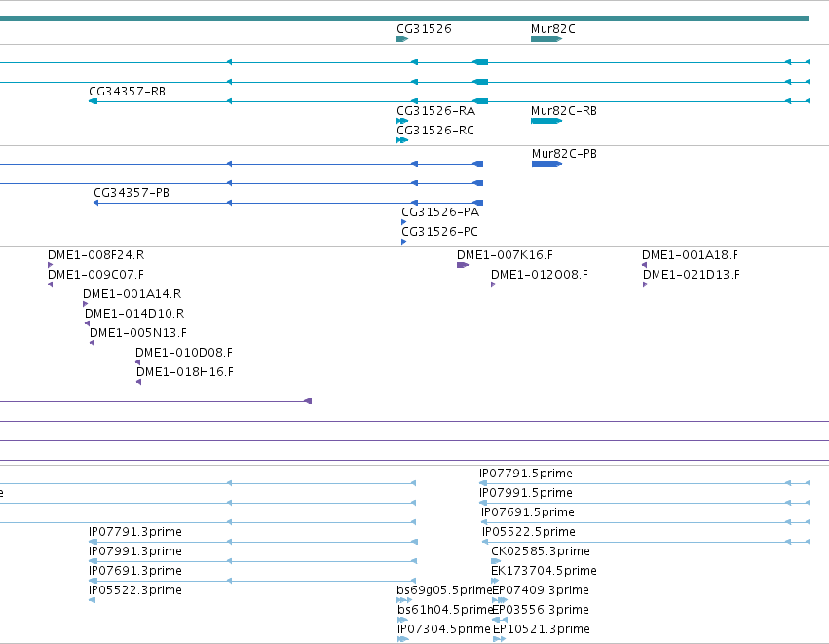829x644 pixels.
Task: Select the Mur82C-RB transcript label
Action: click(564, 111)
